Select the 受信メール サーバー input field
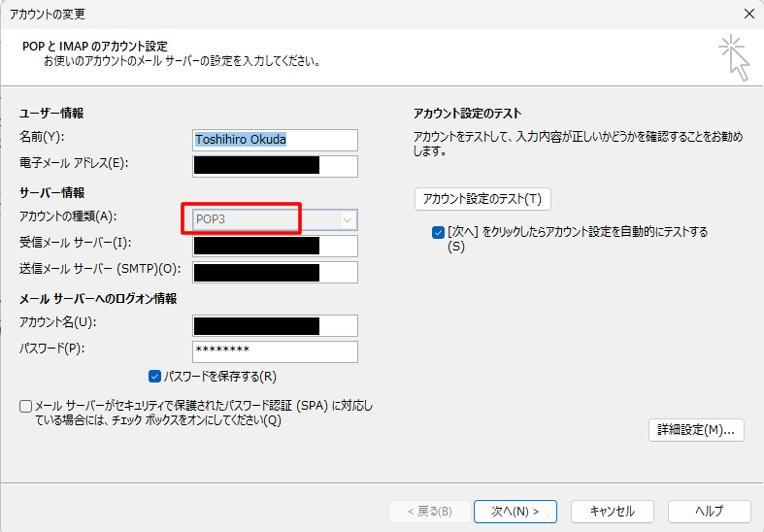The image size is (764, 532). [276, 246]
